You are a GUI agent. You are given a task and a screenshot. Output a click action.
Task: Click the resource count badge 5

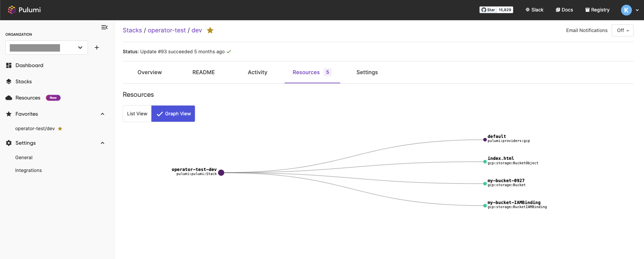pyautogui.click(x=327, y=72)
